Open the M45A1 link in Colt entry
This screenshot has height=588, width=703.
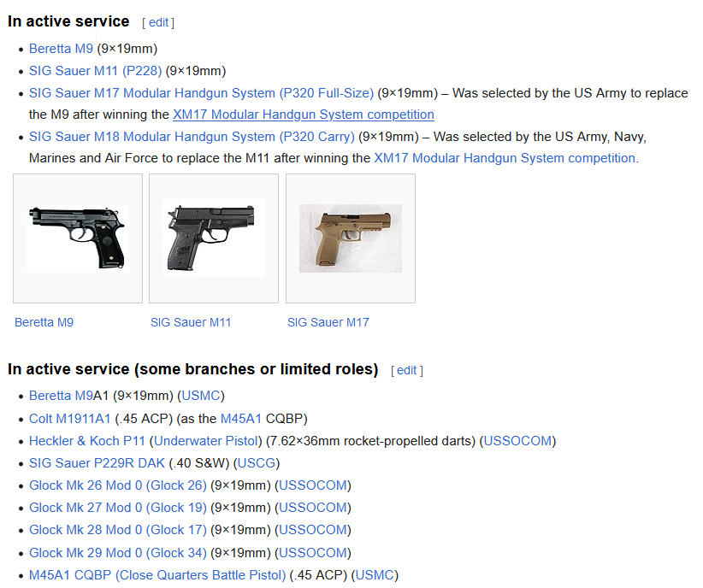[x=241, y=419]
